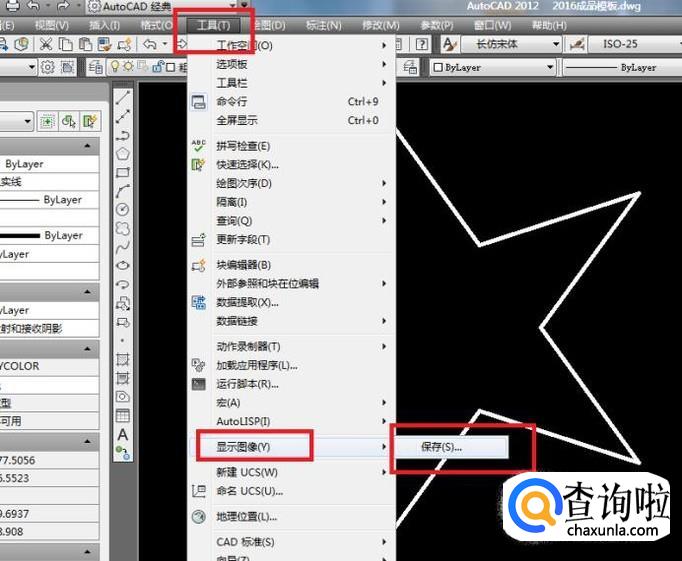Screen dimensions: 682x561
Task: Choose 拼写检查(E) menu entry
Action: 291,146
